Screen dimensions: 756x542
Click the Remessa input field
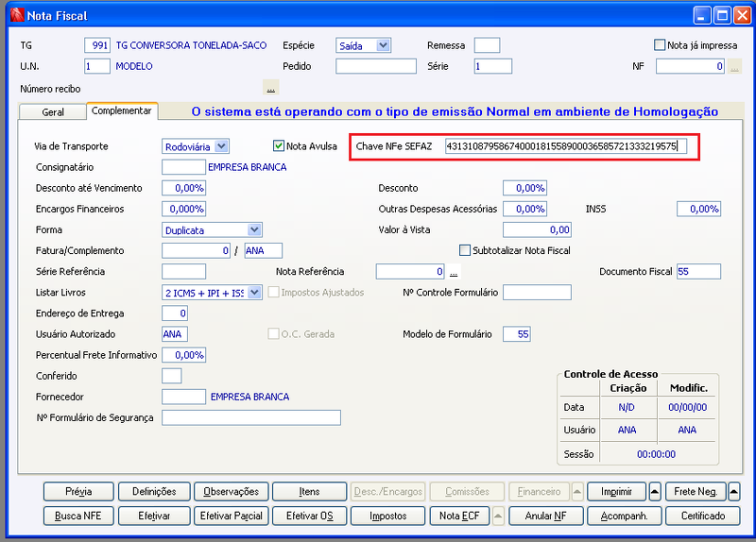tap(487, 45)
